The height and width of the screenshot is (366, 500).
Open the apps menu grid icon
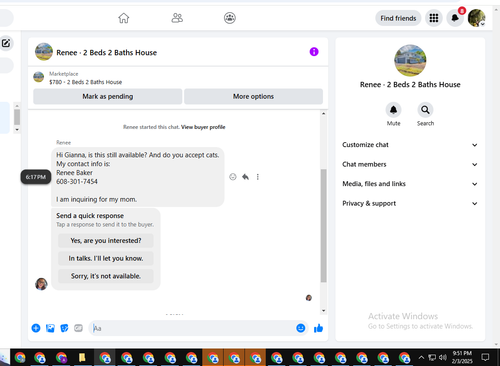click(434, 18)
